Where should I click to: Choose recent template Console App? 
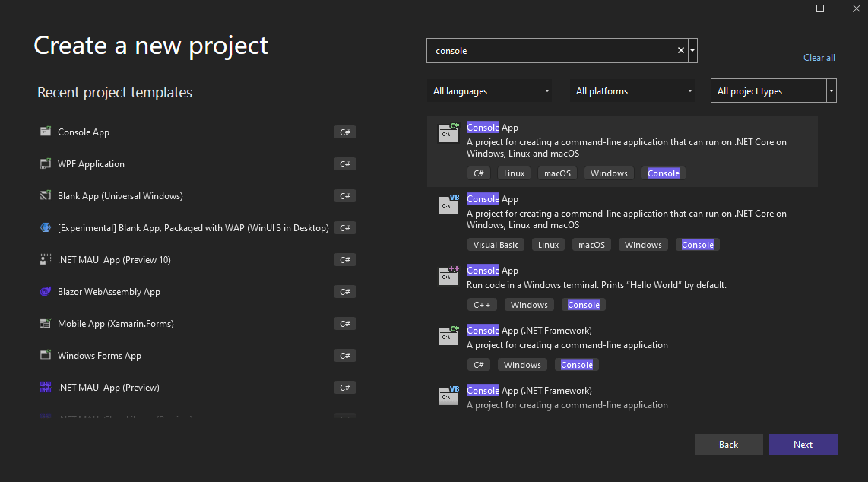coord(198,132)
